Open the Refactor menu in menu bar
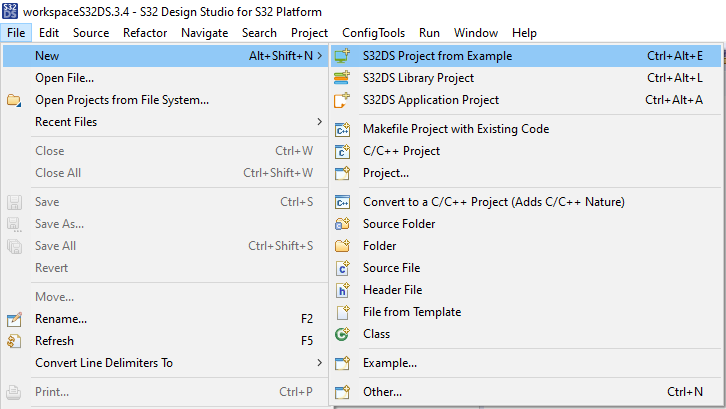726x409 pixels. (145, 33)
